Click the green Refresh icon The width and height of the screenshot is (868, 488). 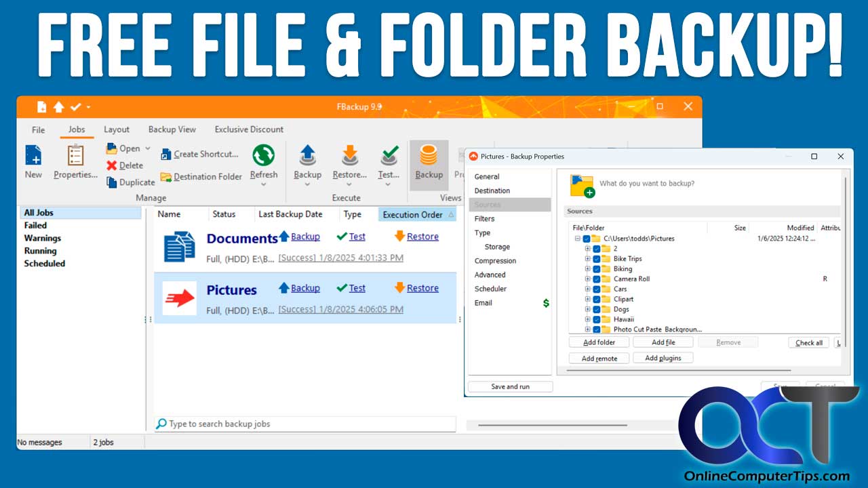pyautogui.click(x=263, y=155)
